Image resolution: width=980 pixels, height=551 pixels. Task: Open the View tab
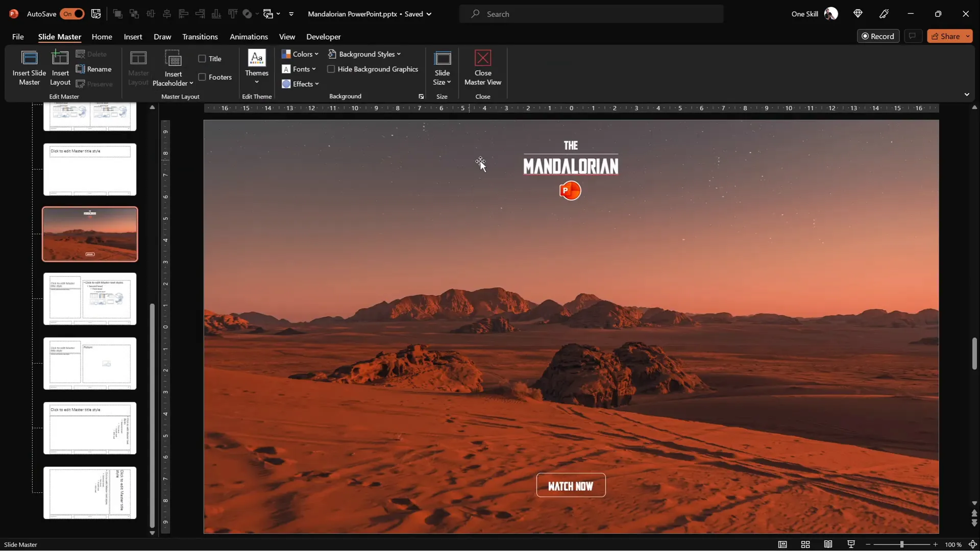287,37
